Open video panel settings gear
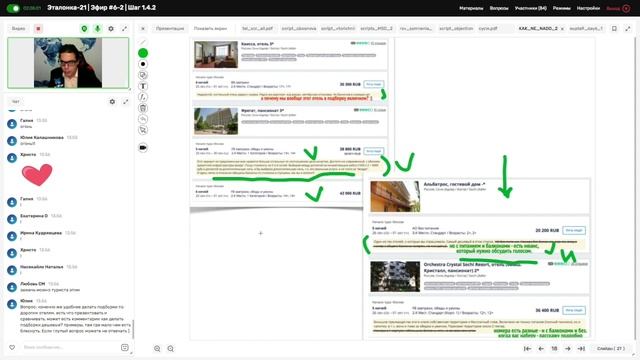 [111, 29]
